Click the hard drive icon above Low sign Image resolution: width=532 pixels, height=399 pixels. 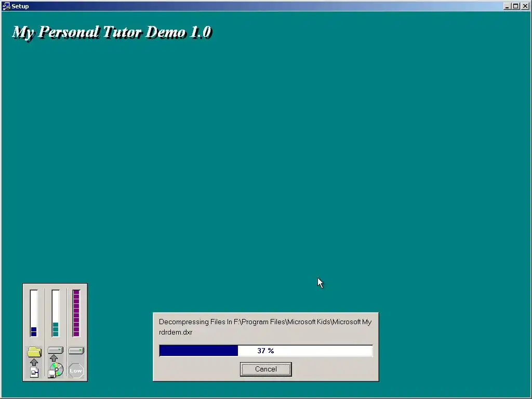tap(76, 351)
